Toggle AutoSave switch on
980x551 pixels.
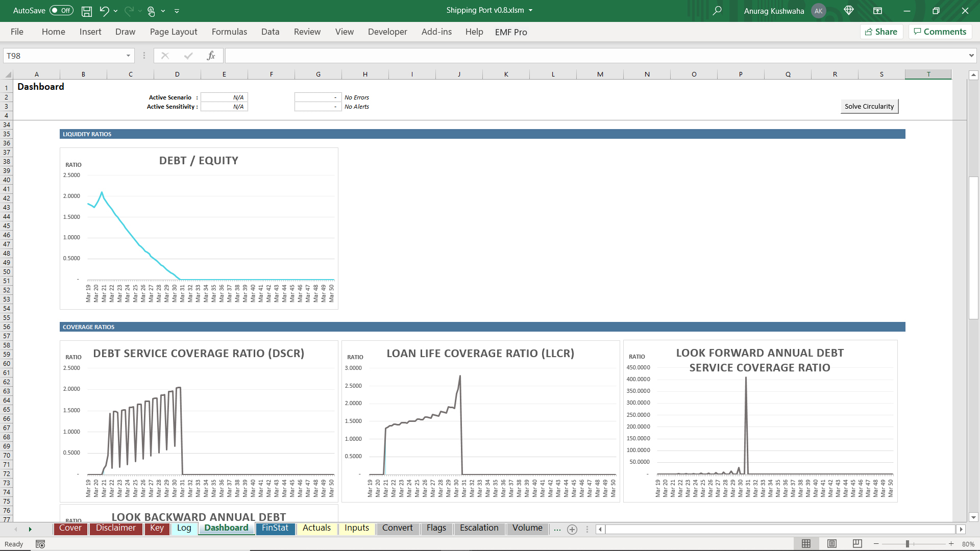point(61,11)
